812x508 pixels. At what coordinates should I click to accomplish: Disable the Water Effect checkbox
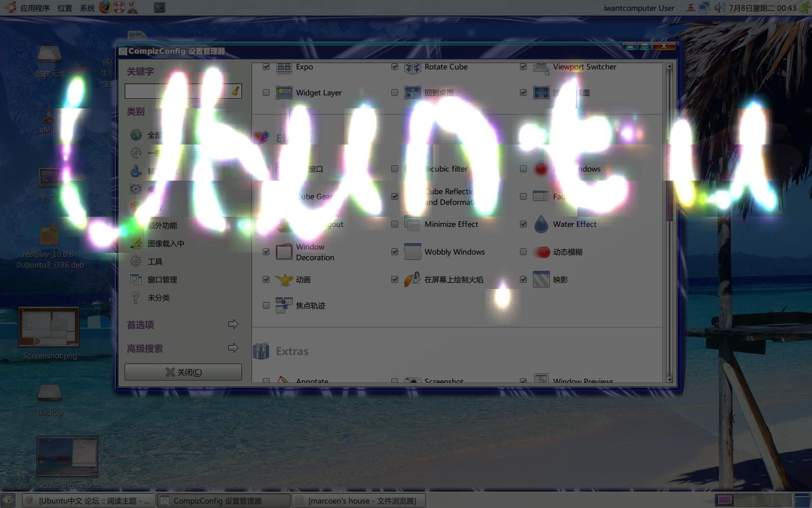(x=523, y=224)
